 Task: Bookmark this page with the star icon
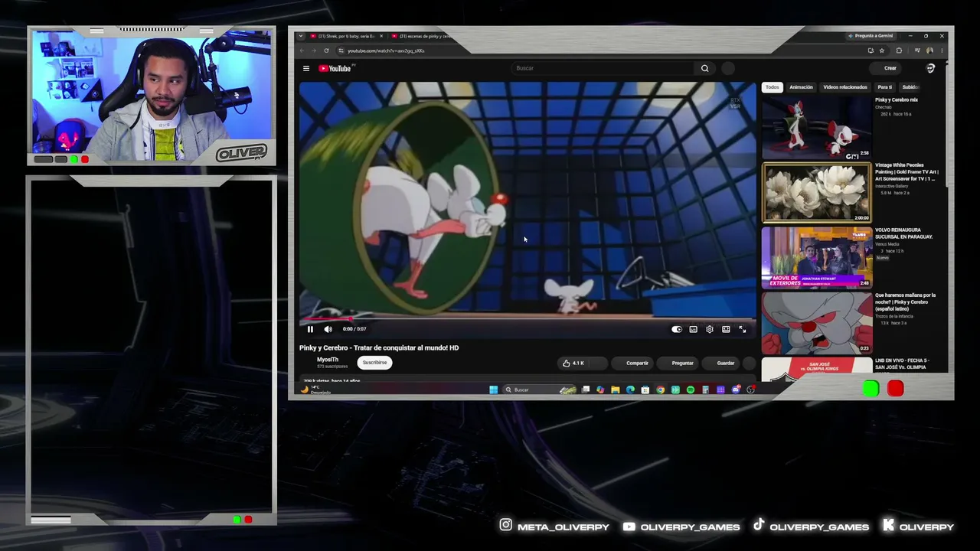click(x=882, y=51)
